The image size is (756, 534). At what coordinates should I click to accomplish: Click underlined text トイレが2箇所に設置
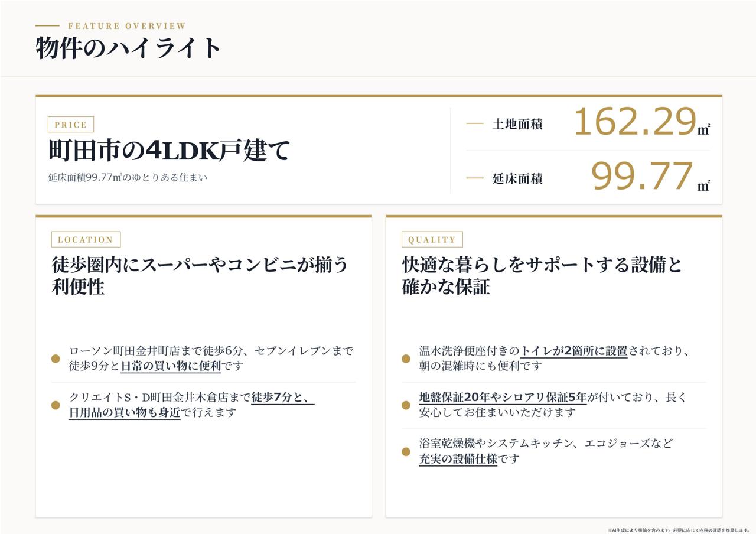coord(573,351)
